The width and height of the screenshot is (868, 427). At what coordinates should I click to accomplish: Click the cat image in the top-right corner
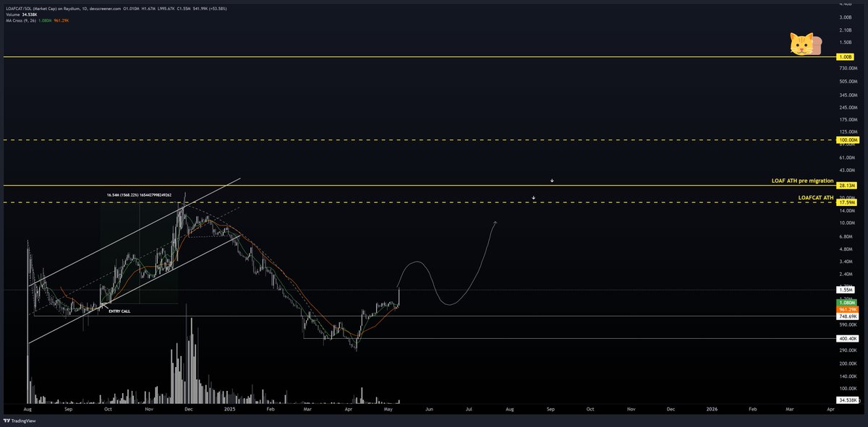pos(803,45)
